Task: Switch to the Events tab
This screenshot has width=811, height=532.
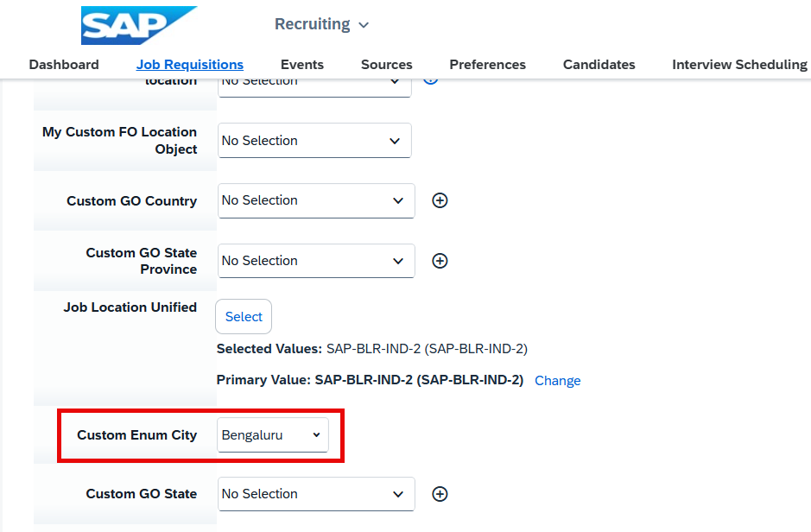Action: pos(302,65)
